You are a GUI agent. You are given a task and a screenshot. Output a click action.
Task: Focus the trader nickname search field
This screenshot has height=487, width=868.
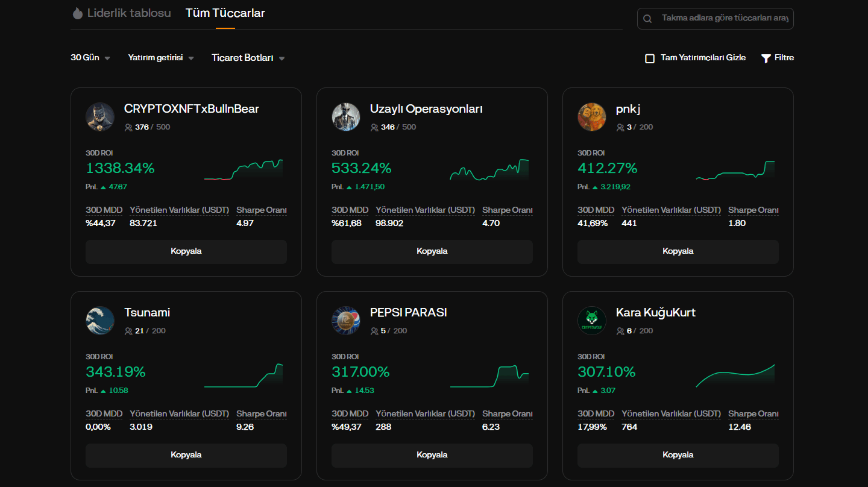click(x=723, y=19)
